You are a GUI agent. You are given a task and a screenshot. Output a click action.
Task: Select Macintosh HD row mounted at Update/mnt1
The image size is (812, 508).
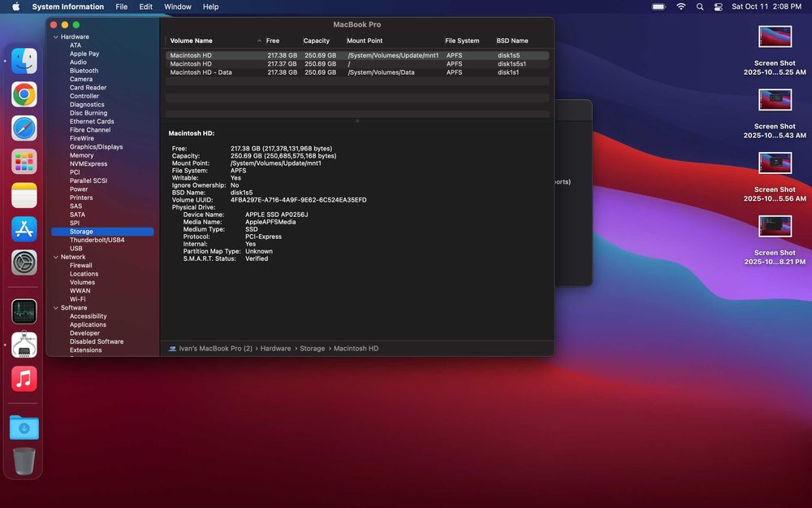(x=357, y=55)
